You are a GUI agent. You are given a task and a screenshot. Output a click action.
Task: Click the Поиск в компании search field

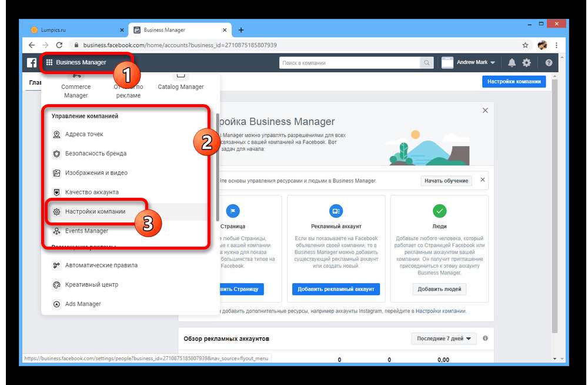349,63
